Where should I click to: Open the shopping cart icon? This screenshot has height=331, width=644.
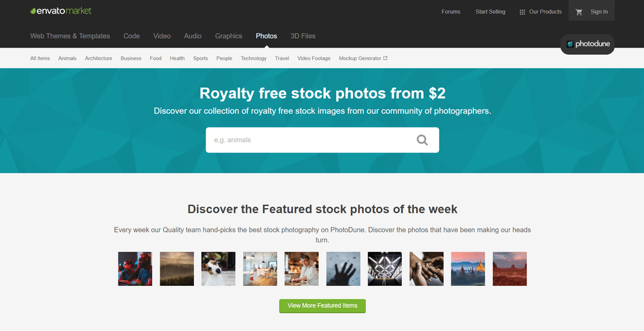click(579, 12)
